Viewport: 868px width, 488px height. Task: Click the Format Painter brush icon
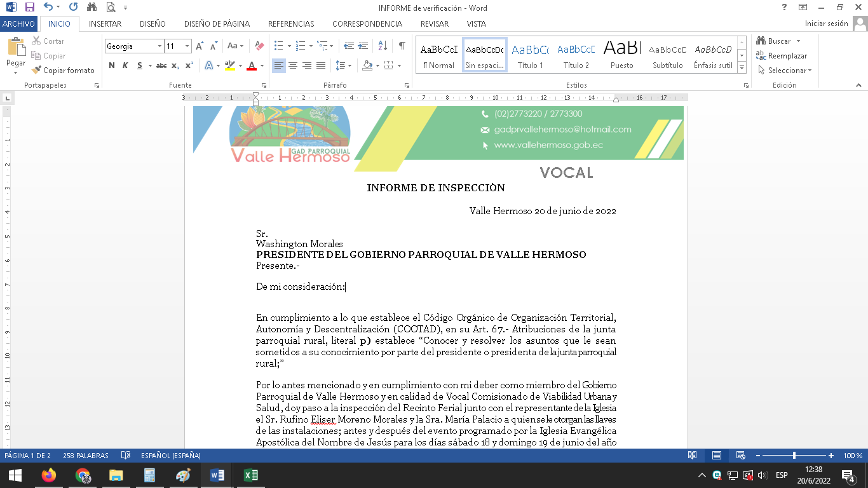click(x=37, y=71)
